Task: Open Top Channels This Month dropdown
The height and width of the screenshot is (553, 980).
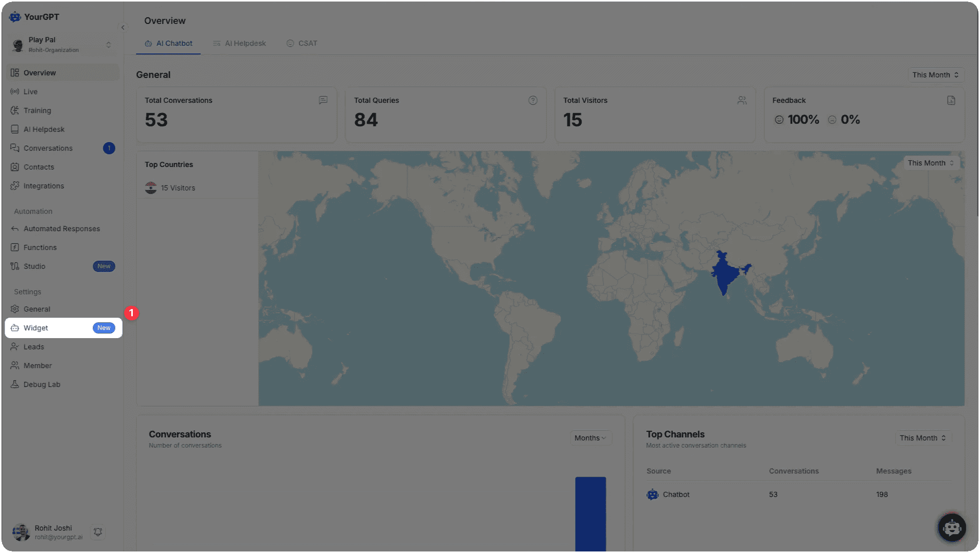Action: click(923, 438)
